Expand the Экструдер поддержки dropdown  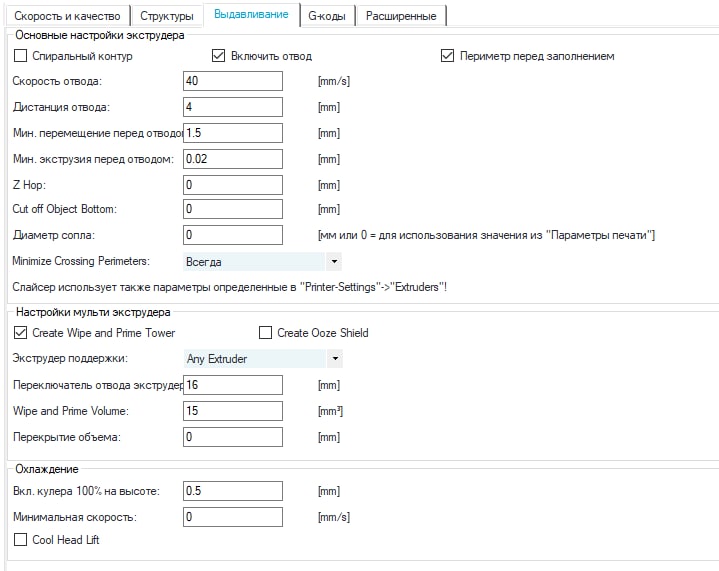[x=263, y=358]
